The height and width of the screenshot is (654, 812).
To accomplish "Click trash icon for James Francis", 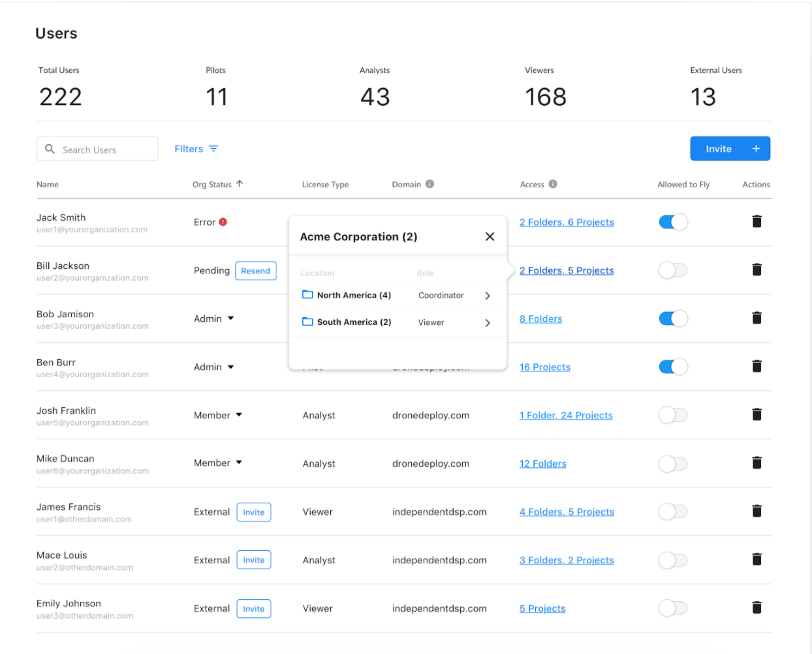I will click(x=757, y=511).
